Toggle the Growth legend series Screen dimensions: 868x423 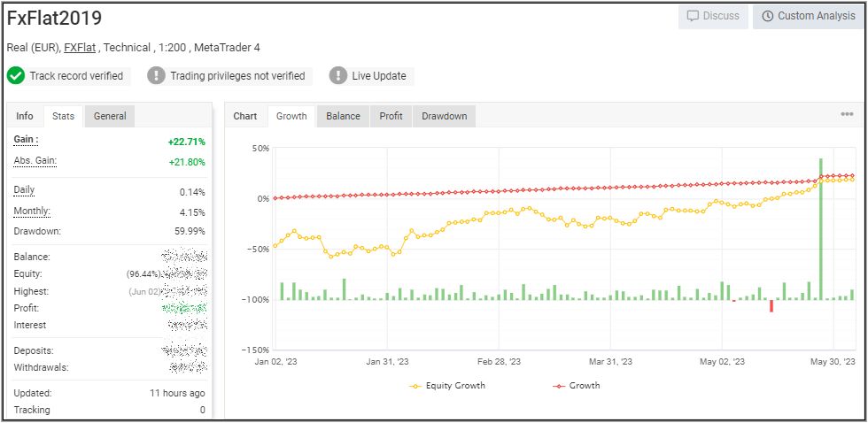click(x=576, y=386)
